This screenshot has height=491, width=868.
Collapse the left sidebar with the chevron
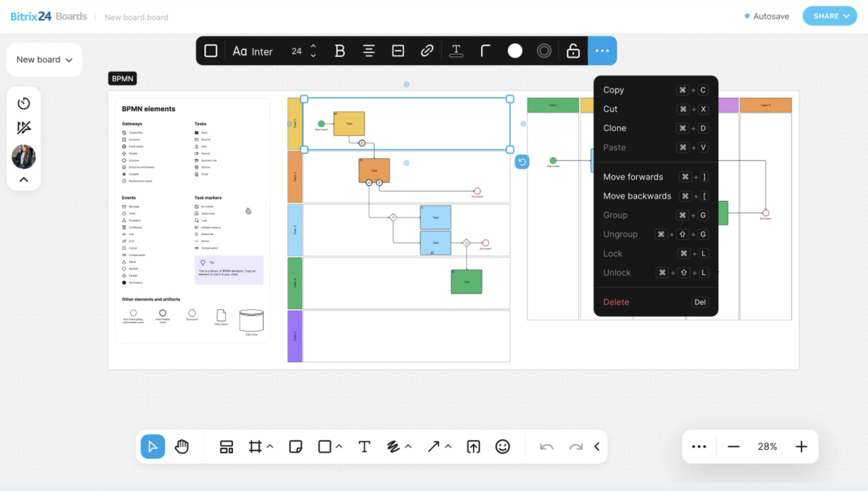24,179
